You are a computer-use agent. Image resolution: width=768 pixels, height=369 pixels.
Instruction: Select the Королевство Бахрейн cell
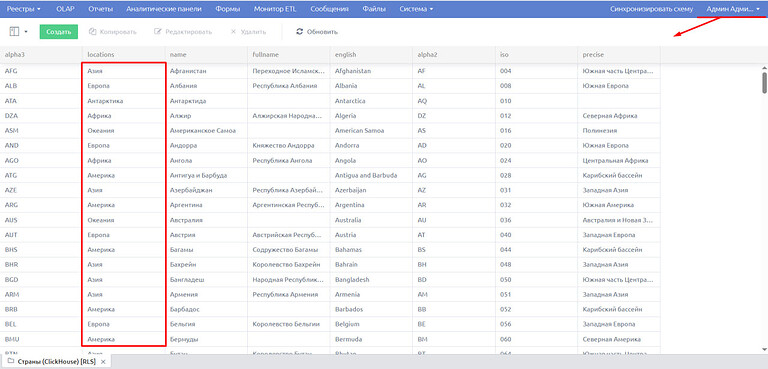pyautogui.click(x=289, y=265)
